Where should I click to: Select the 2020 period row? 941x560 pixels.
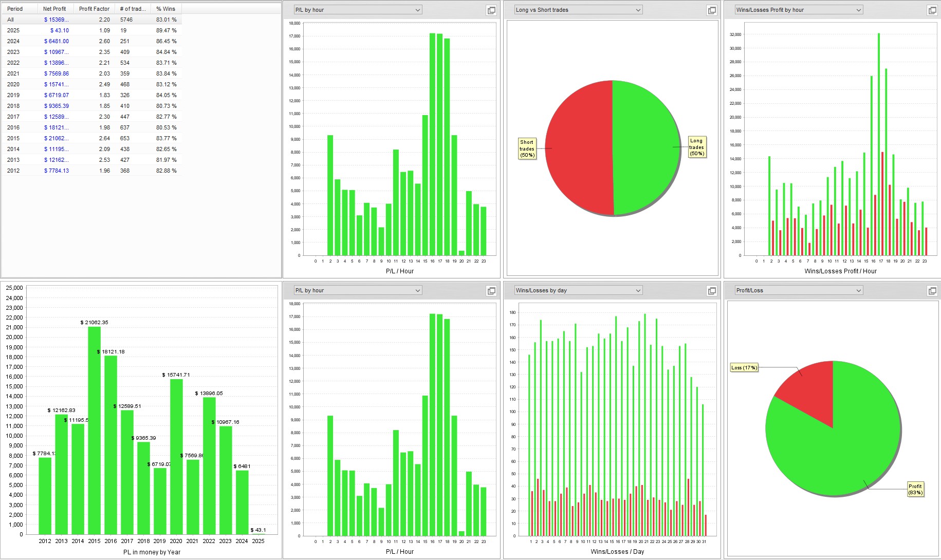pyautogui.click(x=91, y=84)
